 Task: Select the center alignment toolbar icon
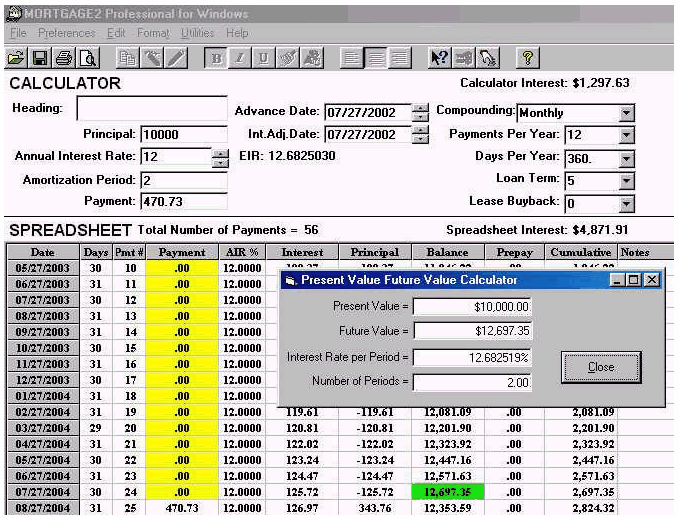tap(375, 58)
